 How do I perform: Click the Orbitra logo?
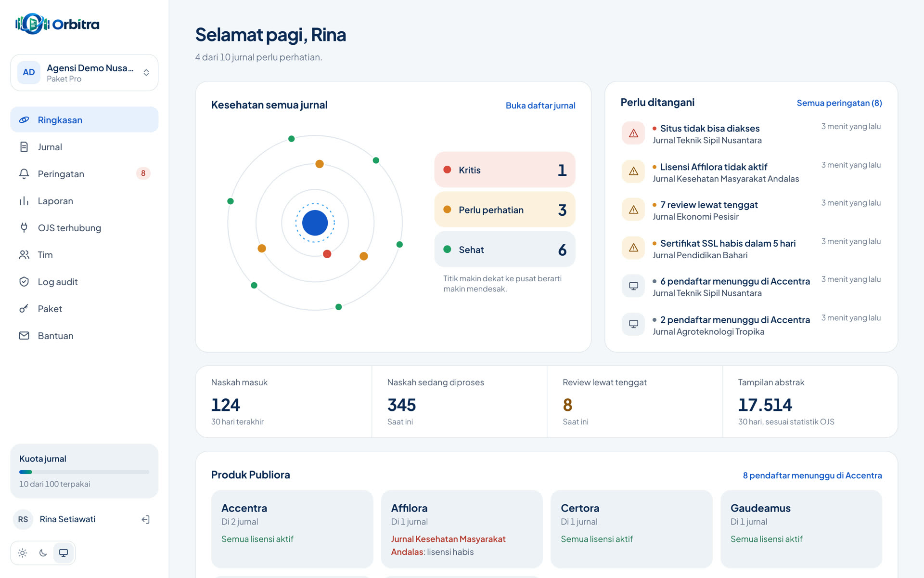click(57, 24)
